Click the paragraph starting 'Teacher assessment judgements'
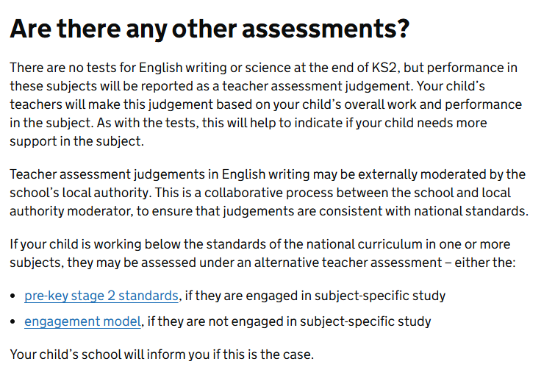Viewport: 555px width, 392px height. [268, 193]
